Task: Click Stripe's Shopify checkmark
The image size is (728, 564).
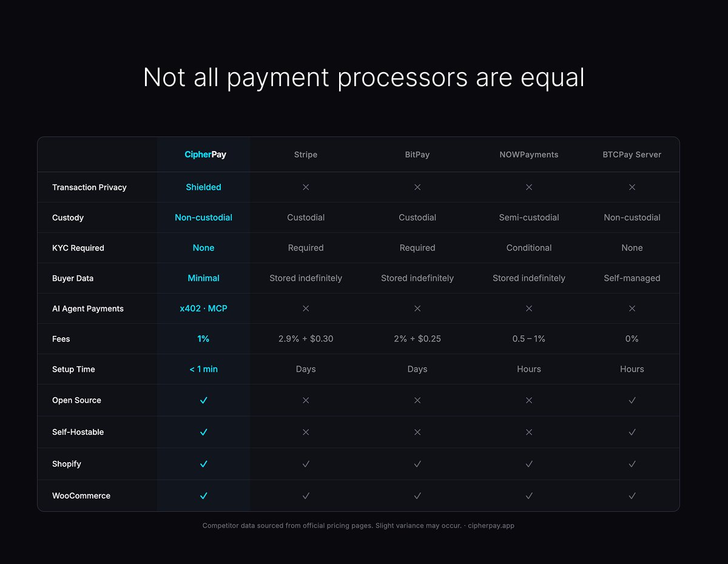Action: click(306, 464)
